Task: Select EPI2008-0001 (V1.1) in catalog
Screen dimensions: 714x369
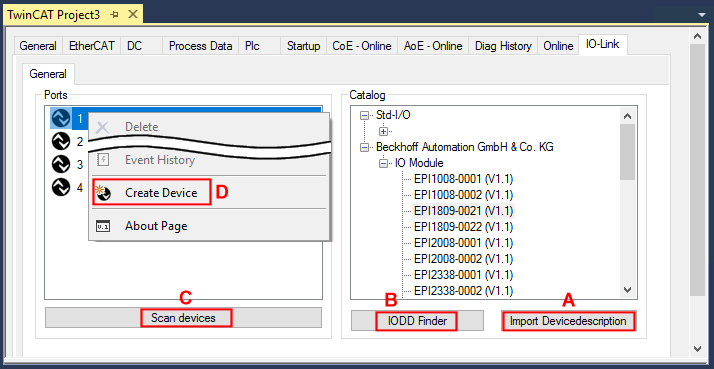Action: 464,243
